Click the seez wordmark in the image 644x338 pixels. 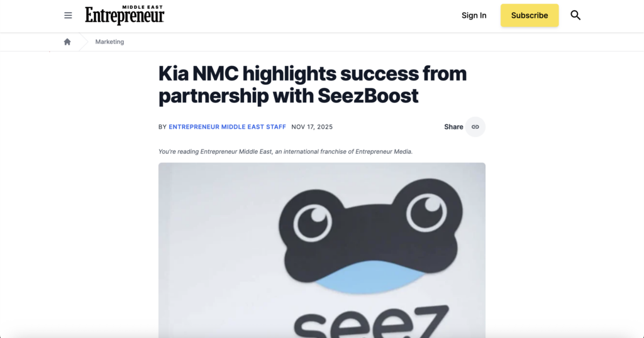click(371, 322)
